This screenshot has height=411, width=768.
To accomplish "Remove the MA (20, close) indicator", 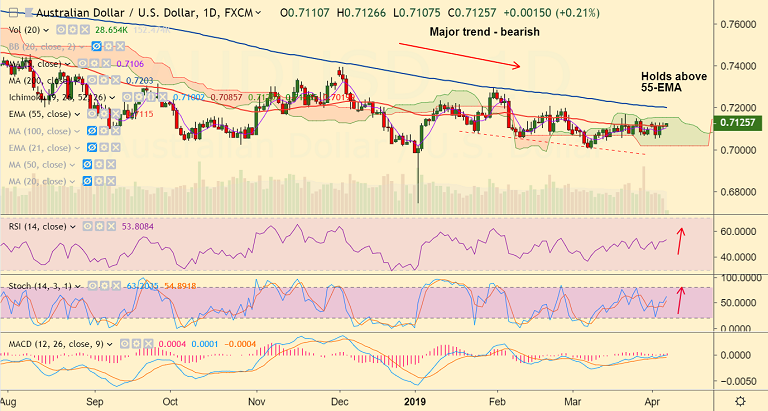I will tap(111, 181).
